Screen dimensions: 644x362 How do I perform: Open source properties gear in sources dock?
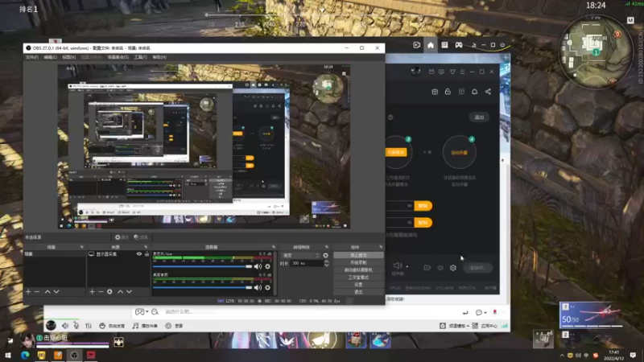[x=109, y=291]
